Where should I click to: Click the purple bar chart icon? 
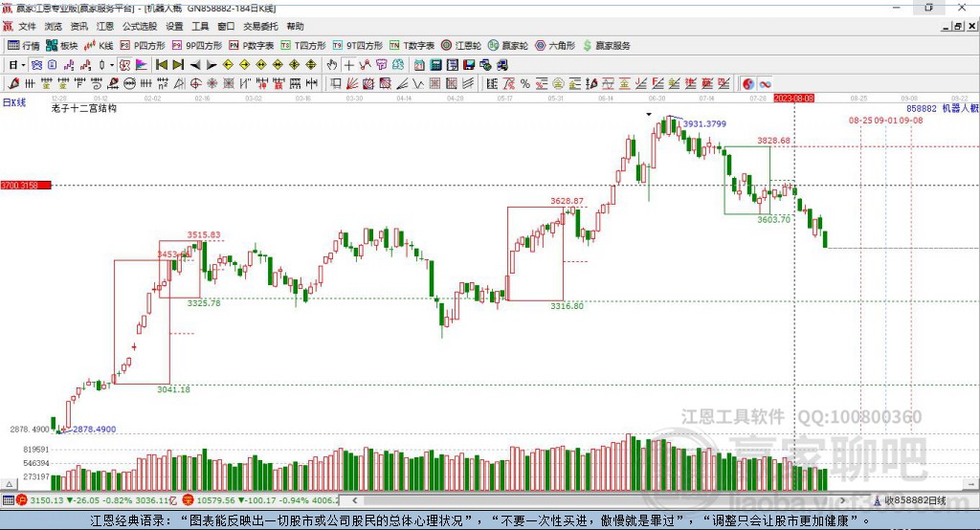[68, 65]
